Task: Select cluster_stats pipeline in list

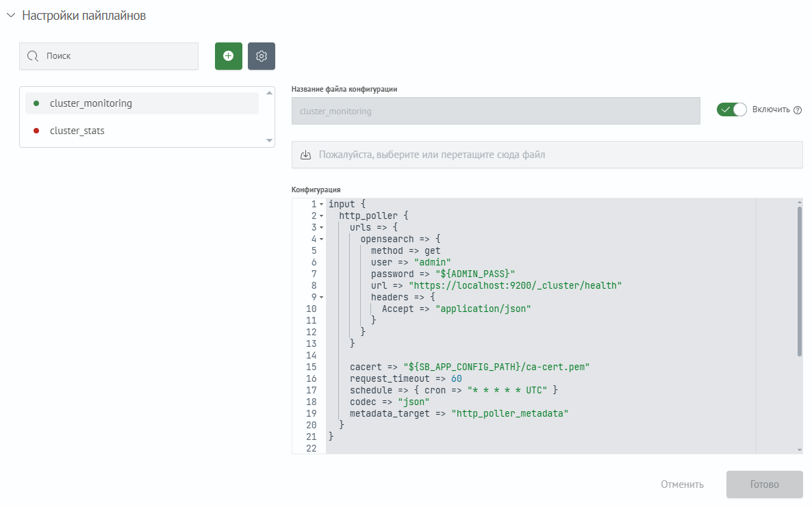Action: tap(77, 131)
